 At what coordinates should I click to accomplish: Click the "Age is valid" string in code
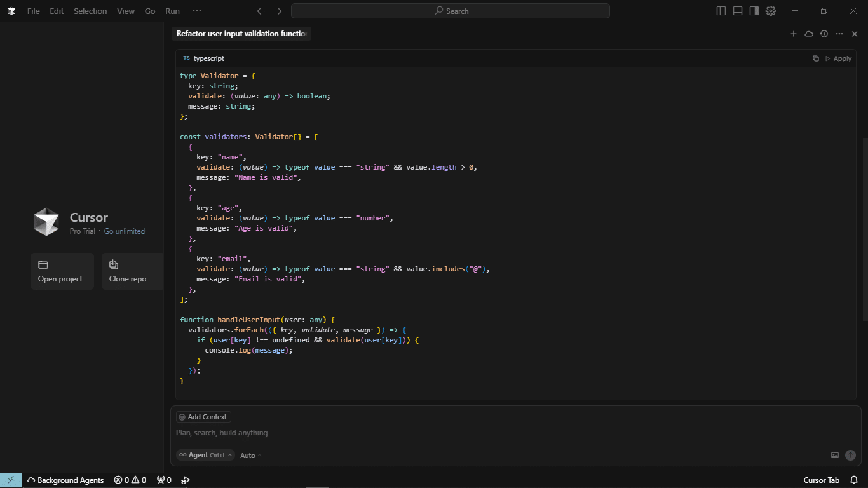(263, 228)
